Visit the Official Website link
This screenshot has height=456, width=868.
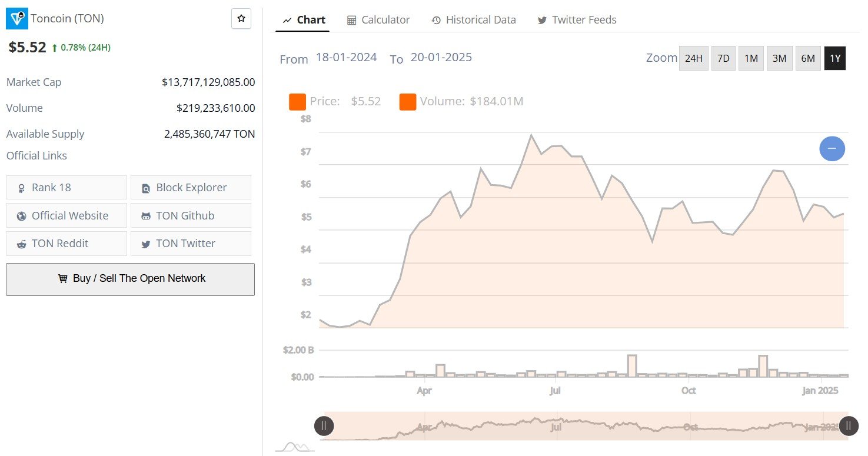66,215
